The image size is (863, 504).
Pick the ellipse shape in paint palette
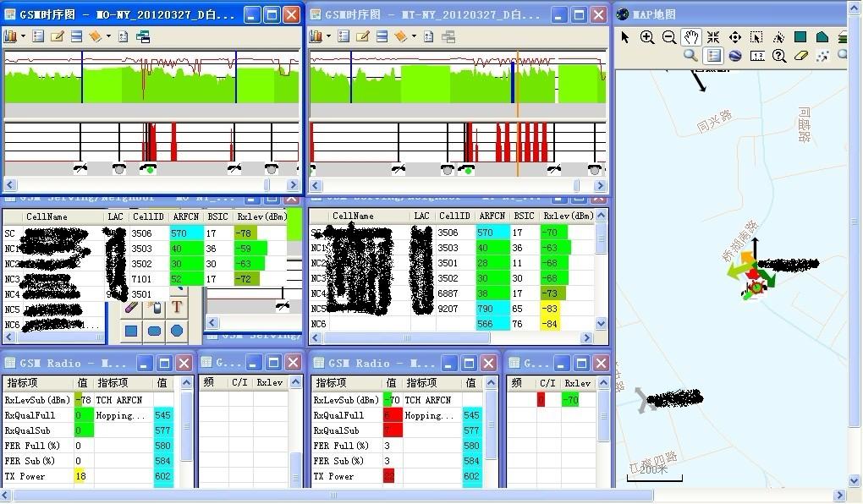click(x=177, y=331)
